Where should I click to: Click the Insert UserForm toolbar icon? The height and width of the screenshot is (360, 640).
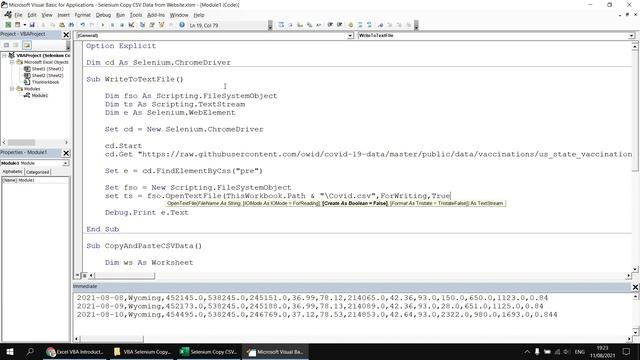[x=17, y=25]
